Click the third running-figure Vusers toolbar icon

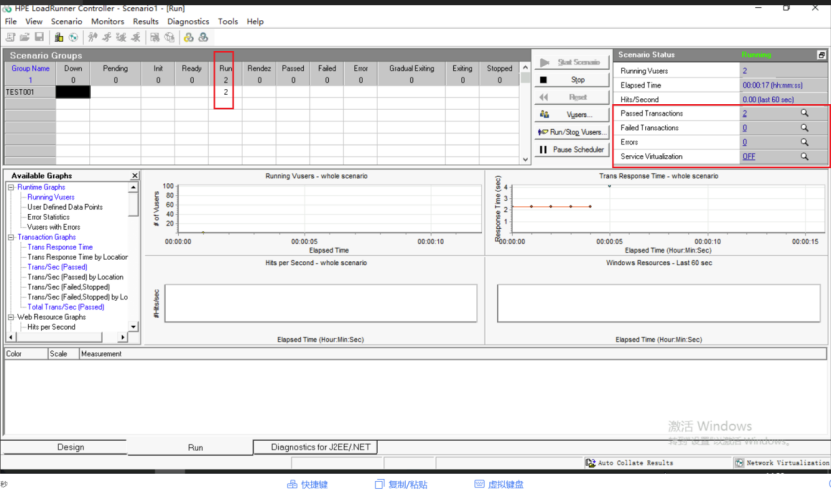tap(121, 37)
